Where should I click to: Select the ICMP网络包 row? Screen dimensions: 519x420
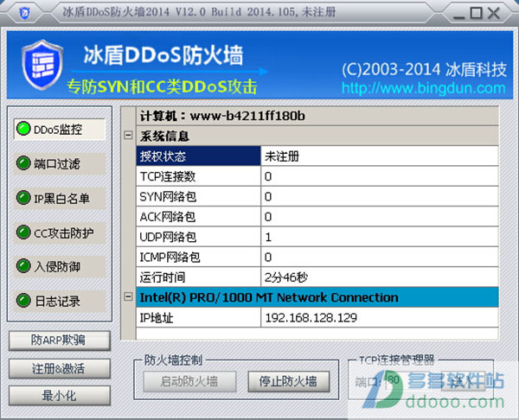tap(317, 257)
